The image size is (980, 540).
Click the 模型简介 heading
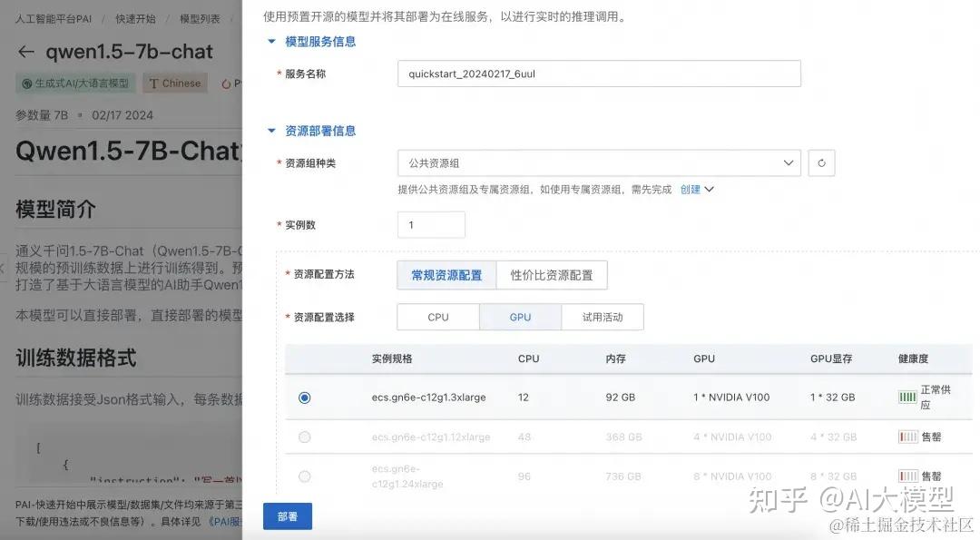click(55, 210)
